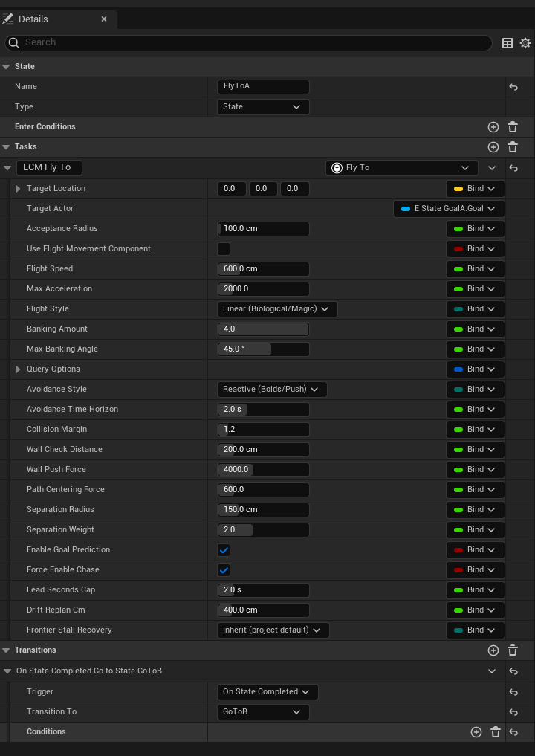Click the Path Centering Force 600.0 field

[x=263, y=489]
